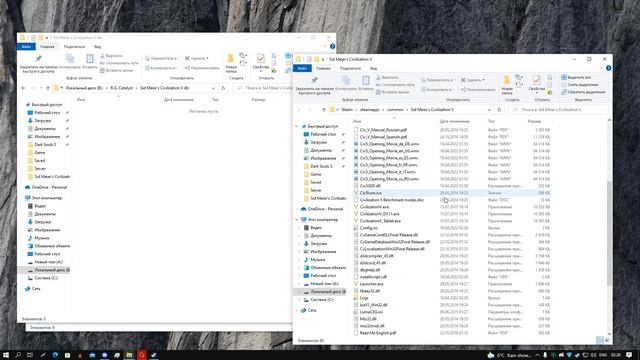Click the Up arrow in front window navigation
The width and height of the screenshot is (640, 360).
tap(324, 110)
